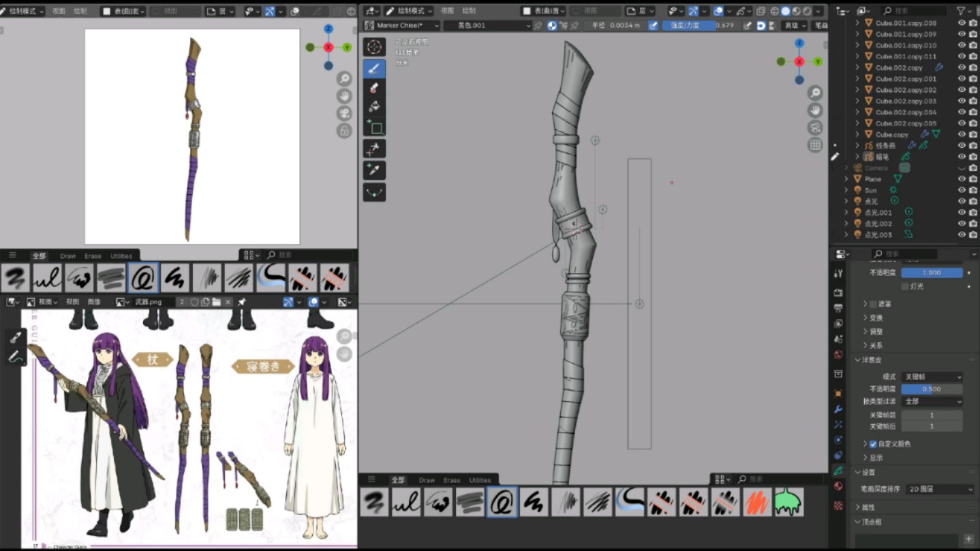Activate the Box Select tool
980x551 pixels.
373,128
